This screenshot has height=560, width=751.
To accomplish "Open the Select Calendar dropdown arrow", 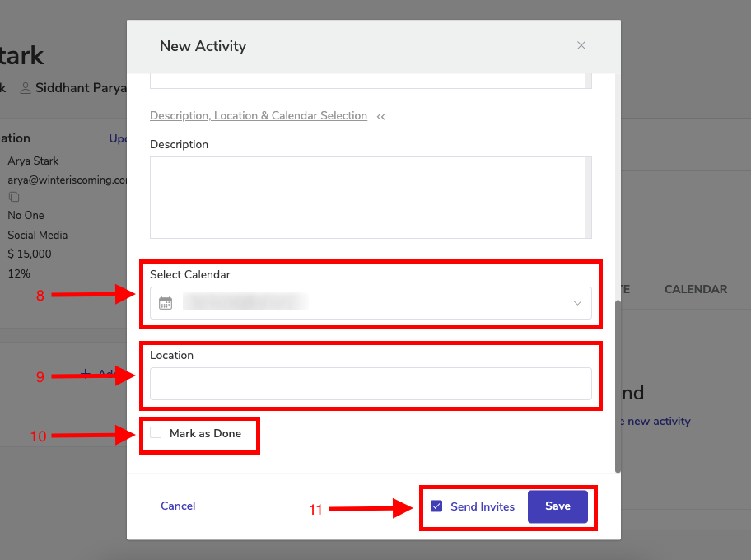I will (x=577, y=303).
